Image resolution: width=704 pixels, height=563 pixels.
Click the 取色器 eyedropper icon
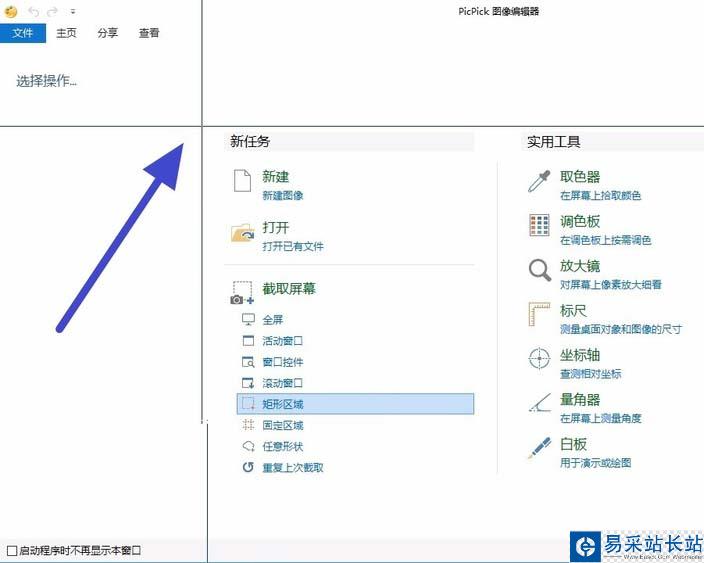point(539,181)
